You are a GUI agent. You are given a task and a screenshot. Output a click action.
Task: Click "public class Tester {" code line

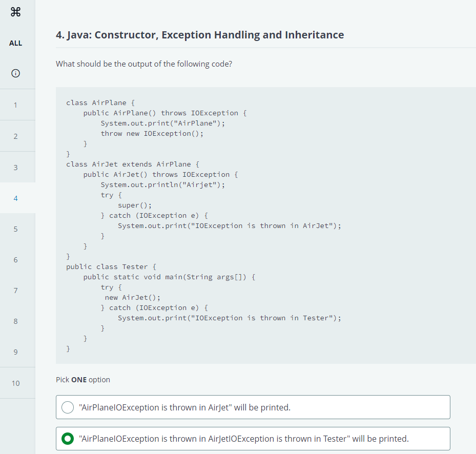click(x=111, y=266)
